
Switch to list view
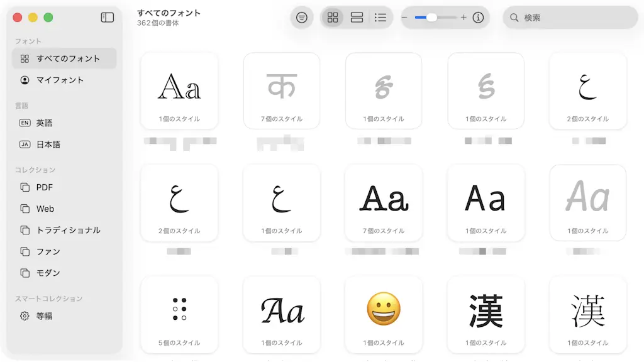pyautogui.click(x=380, y=18)
